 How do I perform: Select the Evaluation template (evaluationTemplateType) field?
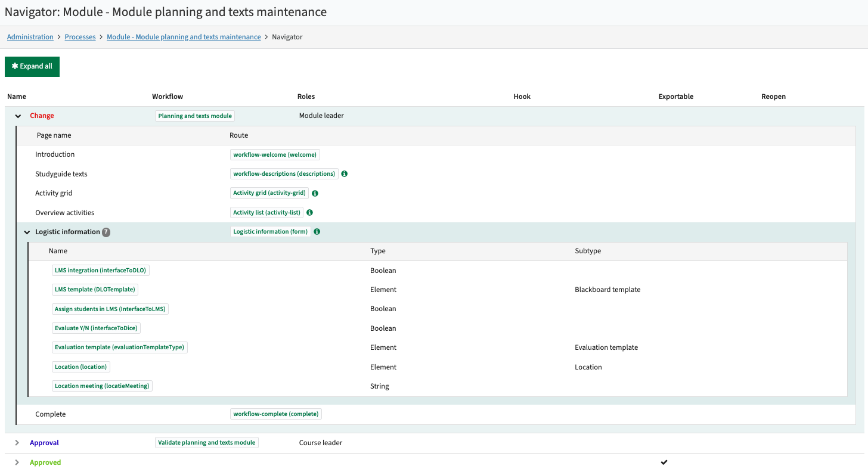click(120, 347)
